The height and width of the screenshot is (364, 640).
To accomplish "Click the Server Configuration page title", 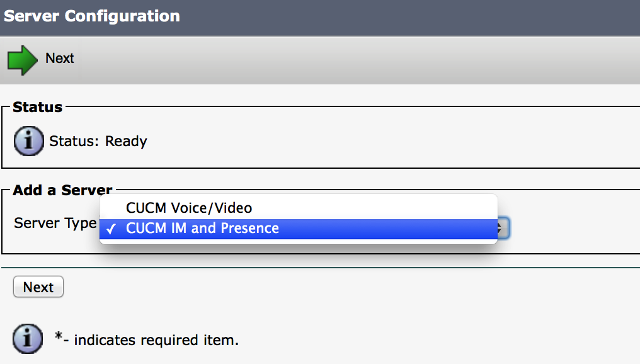I will (x=92, y=16).
